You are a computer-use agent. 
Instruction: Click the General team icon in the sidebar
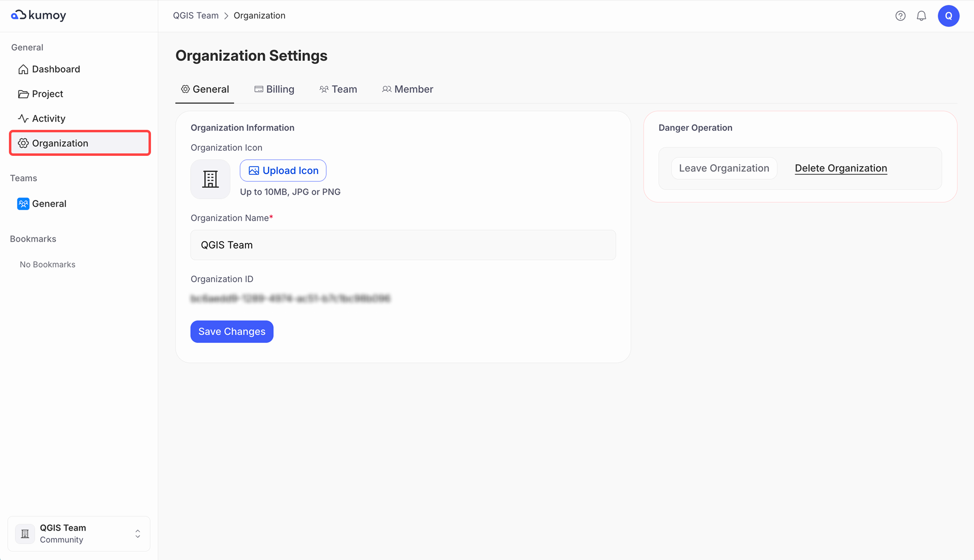point(23,204)
